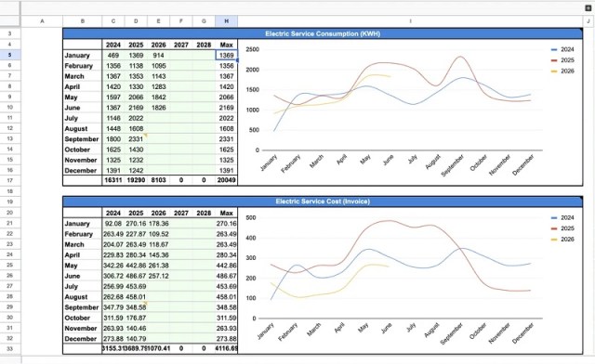
Task: Select wide column I header
Action: tap(410, 21)
